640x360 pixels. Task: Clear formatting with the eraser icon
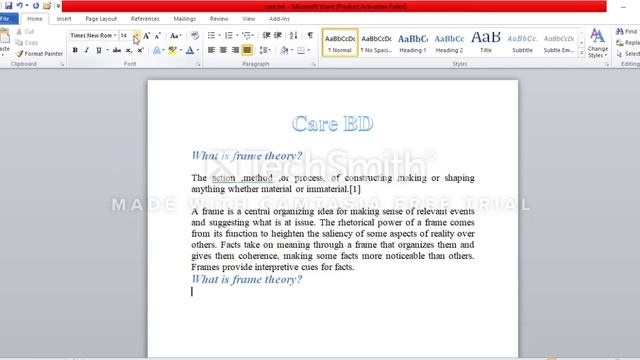click(195, 36)
